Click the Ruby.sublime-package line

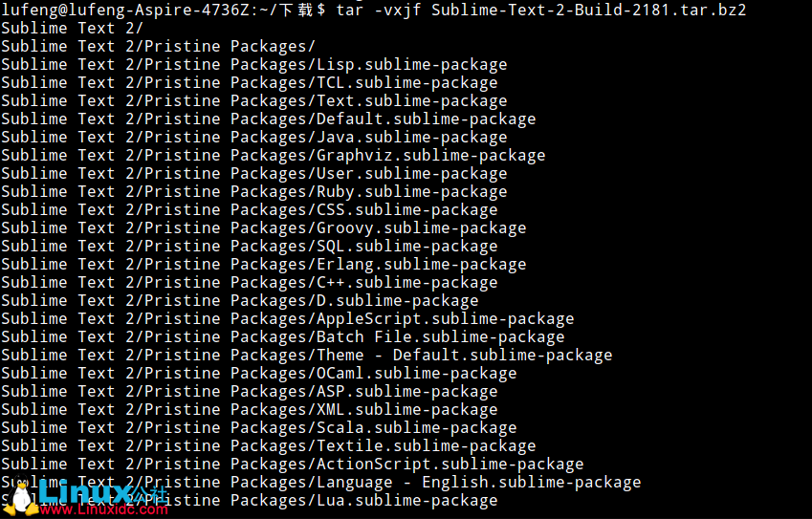(411, 191)
